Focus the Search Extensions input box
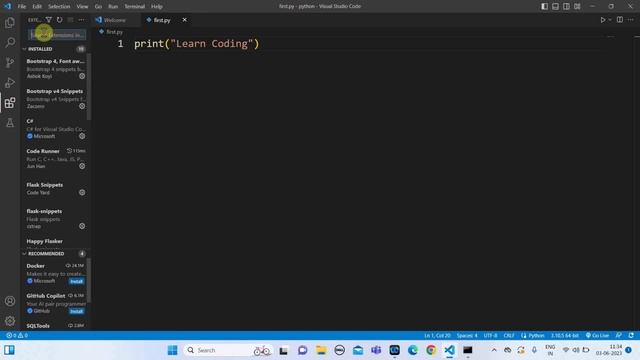 pos(57,35)
